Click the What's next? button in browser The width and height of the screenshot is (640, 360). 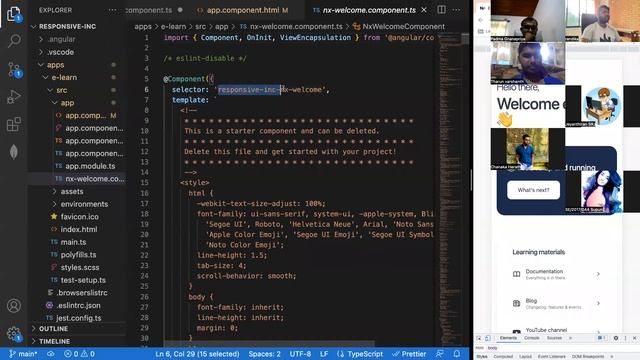pos(533,190)
